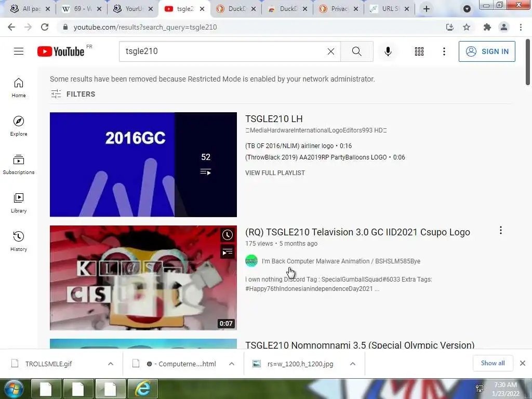
Task: Click the page vertical scrollbar
Action: point(528,63)
